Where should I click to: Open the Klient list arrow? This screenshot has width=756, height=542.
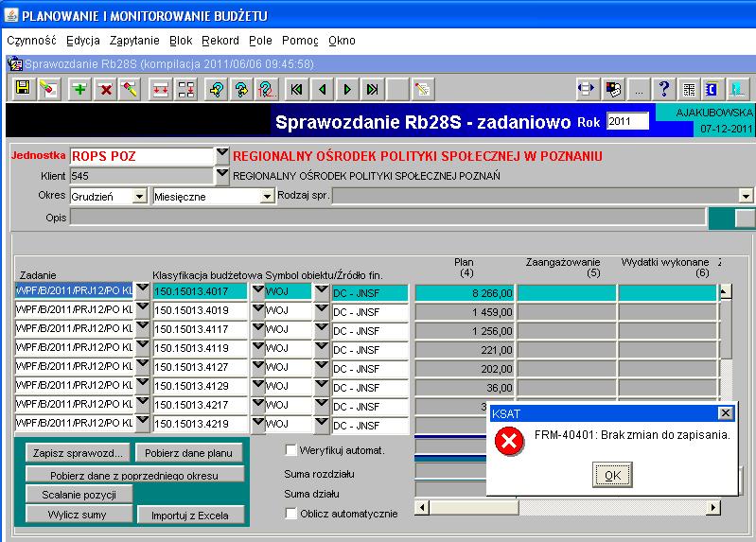(x=221, y=175)
